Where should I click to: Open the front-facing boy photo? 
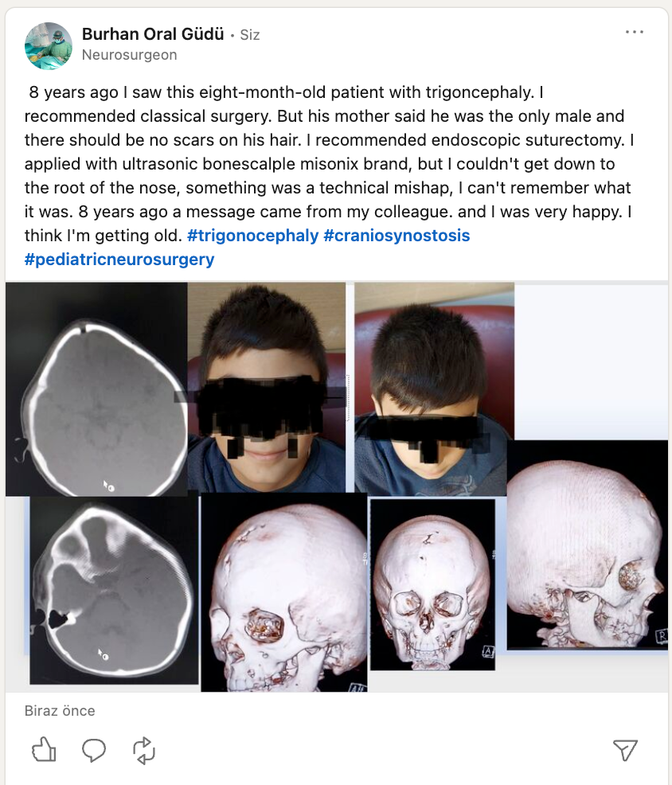pos(267,388)
